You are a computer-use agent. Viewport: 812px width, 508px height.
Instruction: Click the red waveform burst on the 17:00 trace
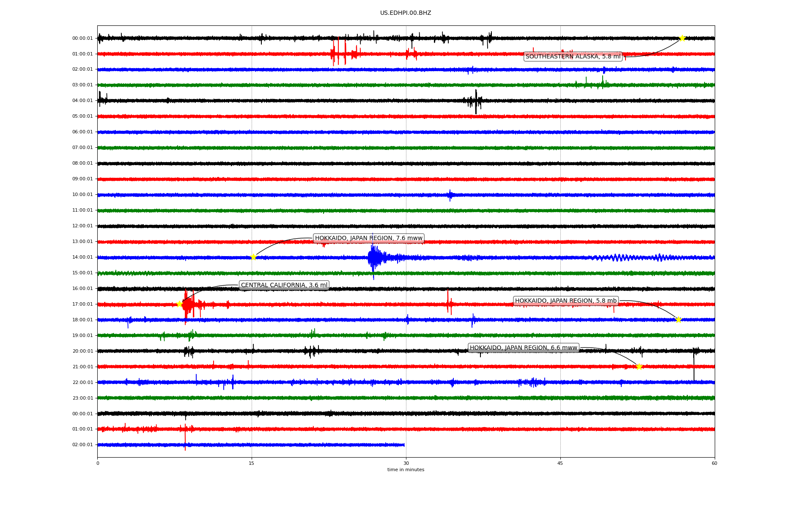coord(188,304)
